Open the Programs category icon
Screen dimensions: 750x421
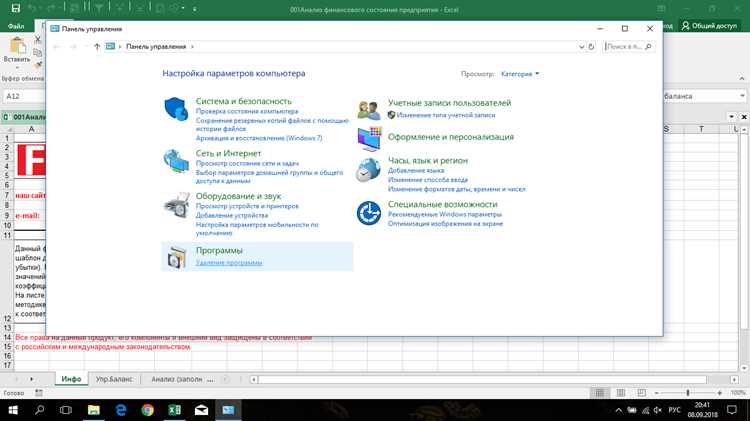[176, 257]
